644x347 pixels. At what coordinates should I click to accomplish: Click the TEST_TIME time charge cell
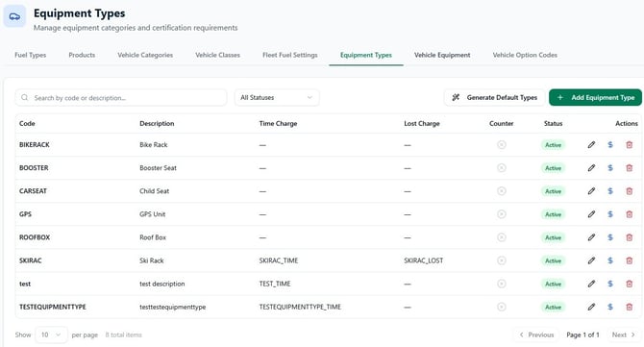275,284
